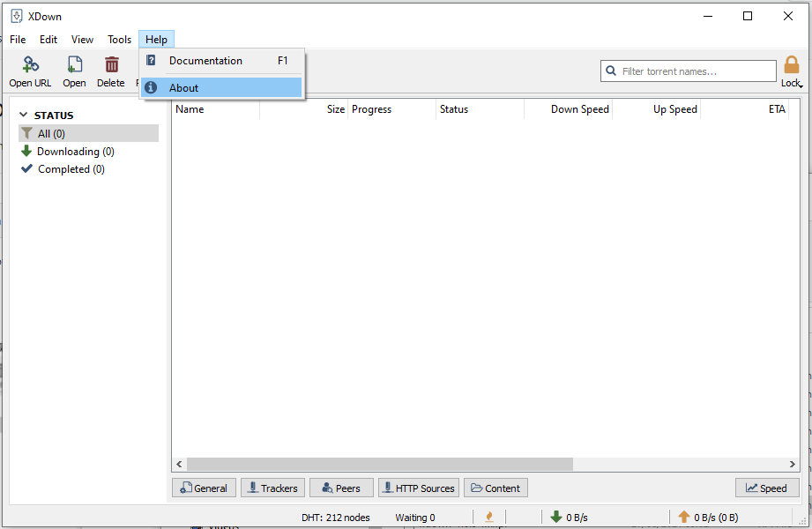
Task: Select the Completed status filter
Action: pos(70,169)
